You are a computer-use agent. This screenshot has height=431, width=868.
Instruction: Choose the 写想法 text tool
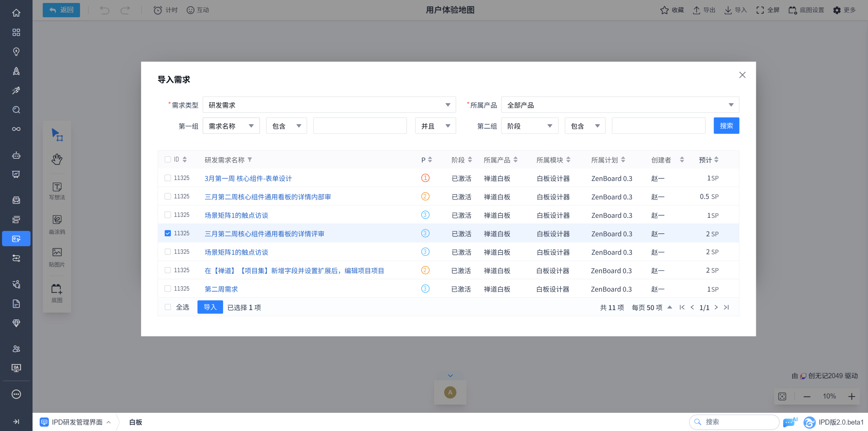57,191
